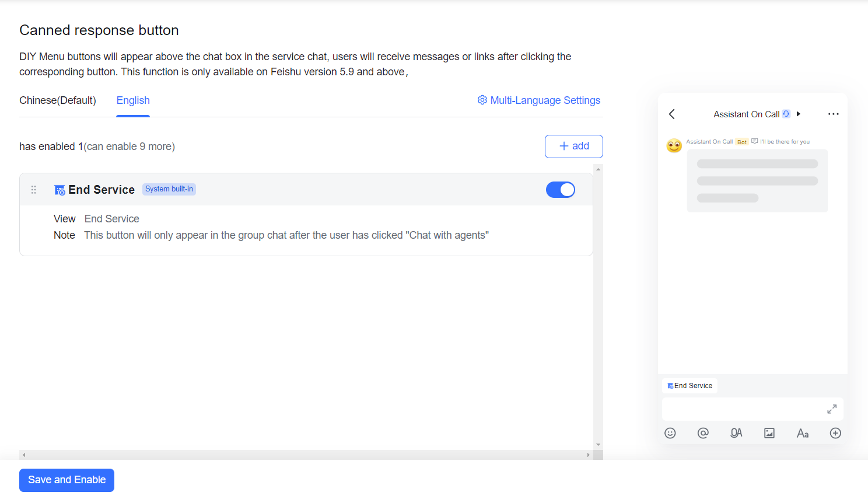868x499 pixels.
Task: Toggle off the End Service switch
Action: (x=560, y=190)
